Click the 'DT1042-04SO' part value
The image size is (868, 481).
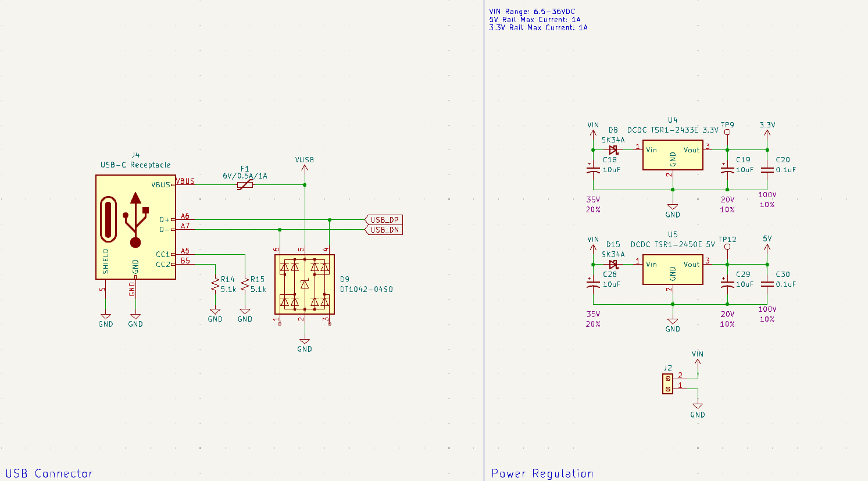tap(366, 289)
